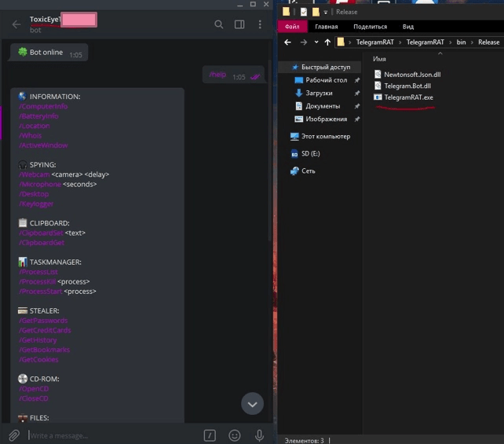Viewport: 504px width, 444px height.
Task: Click the sent /help message
Action: [x=233, y=75]
